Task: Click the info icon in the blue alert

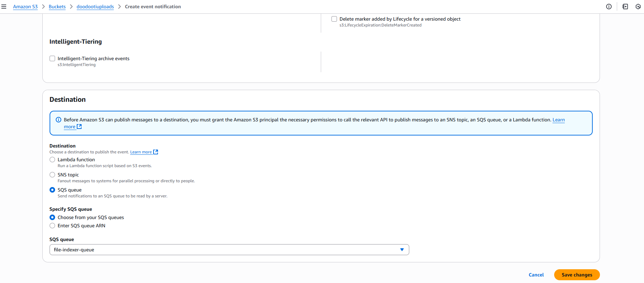Action: tap(59, 120)
